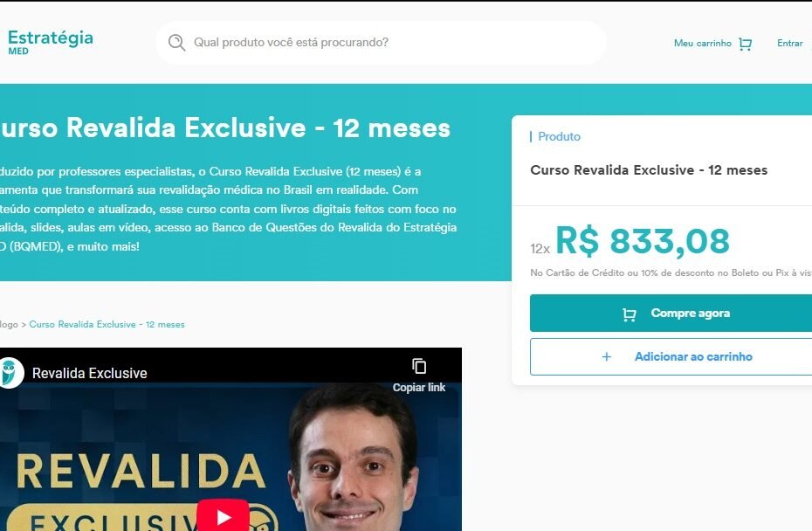The width and height of the screenshot is (812, 531).
Task: Open the Revalida Exclusive video title
Action: tap(90, 373)
